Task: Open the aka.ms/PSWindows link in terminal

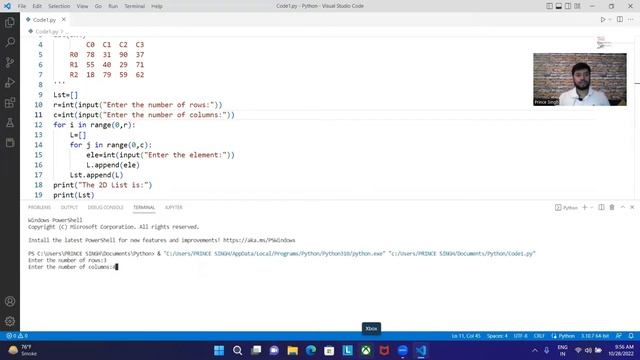Action: point(259,240)
